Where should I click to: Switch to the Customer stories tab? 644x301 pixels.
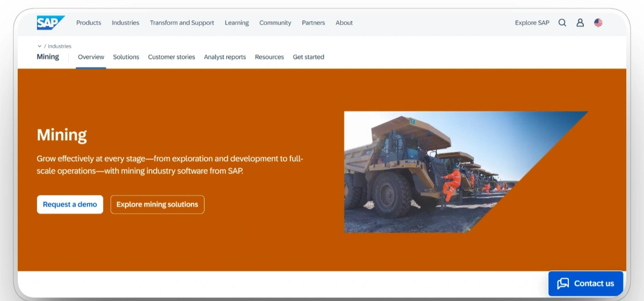coord(172,57)
